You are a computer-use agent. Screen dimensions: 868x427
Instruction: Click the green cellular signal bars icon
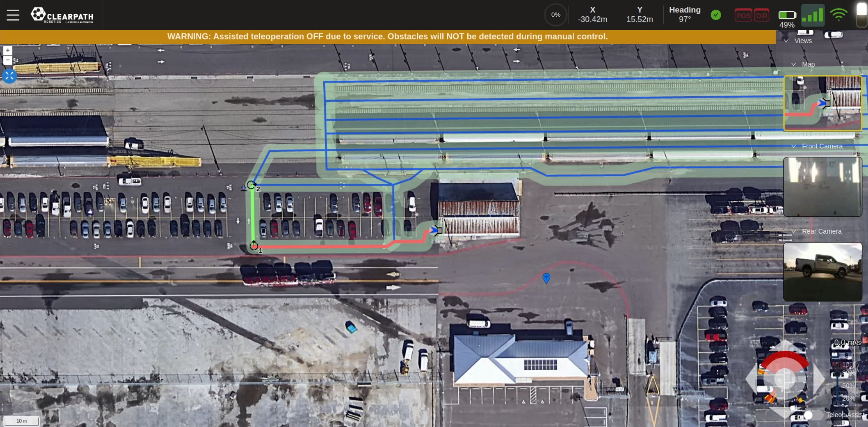812,15
